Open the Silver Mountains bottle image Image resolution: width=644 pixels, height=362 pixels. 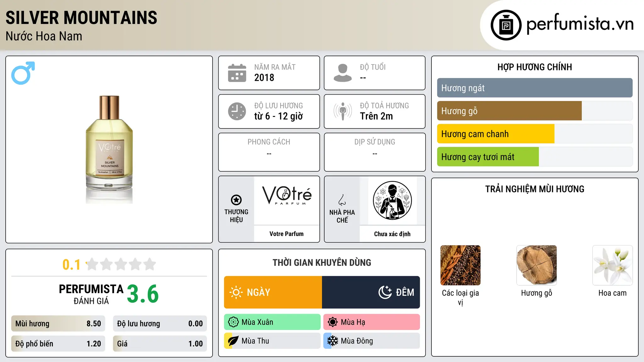pyautogui.click(x=109, y=150)
